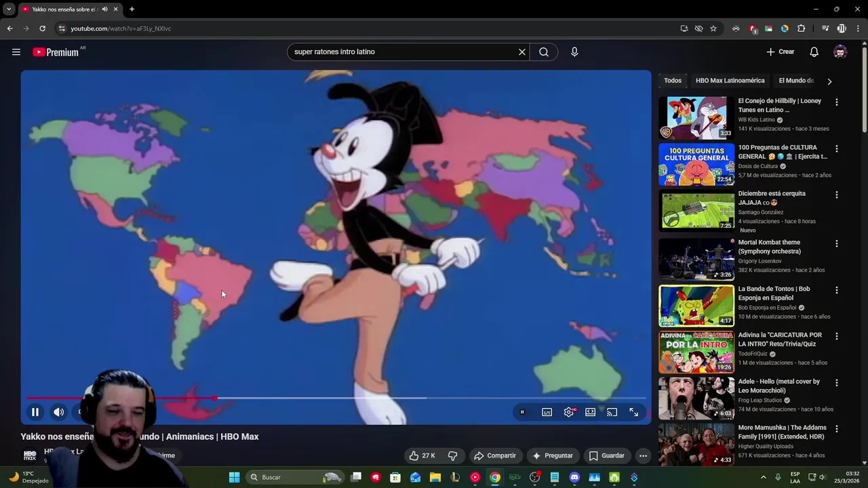Viewport: 868px width, 488px height.
Task: Click the Compartir button
Action: click(495, 455)
